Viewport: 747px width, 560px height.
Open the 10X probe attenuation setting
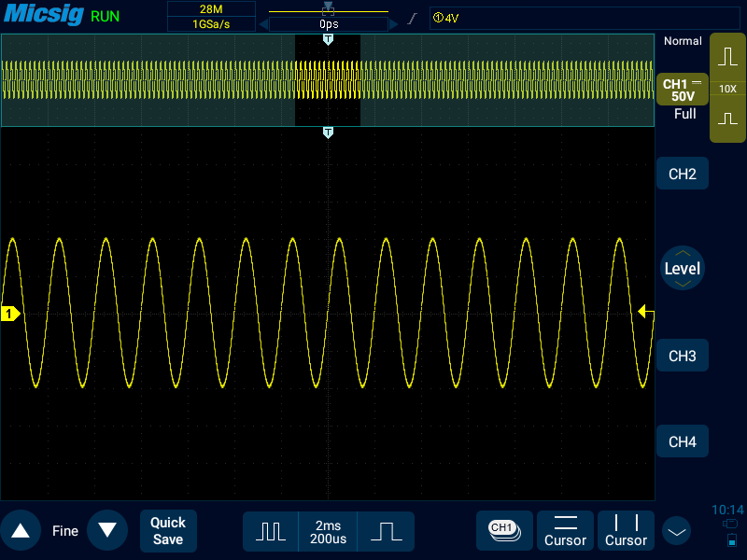pos(727,89)
